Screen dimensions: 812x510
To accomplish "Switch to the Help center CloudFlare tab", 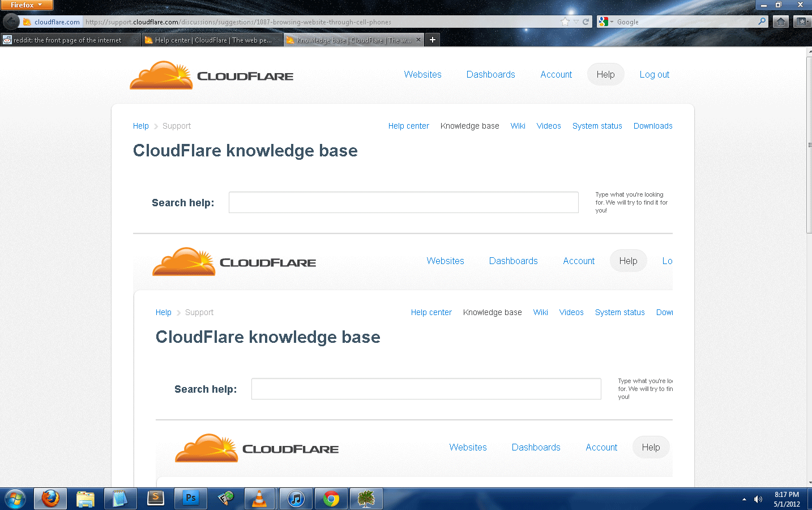I will [x=212, y=40].
